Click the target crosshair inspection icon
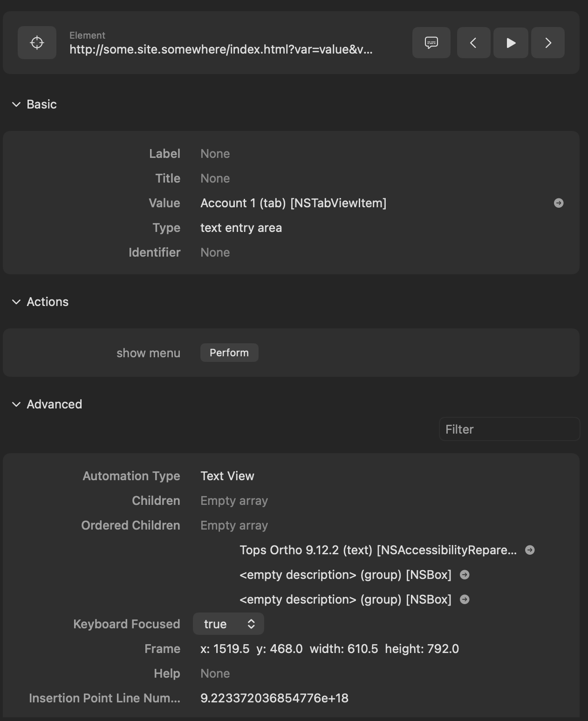Screen dimensions: 588x721 37,43
